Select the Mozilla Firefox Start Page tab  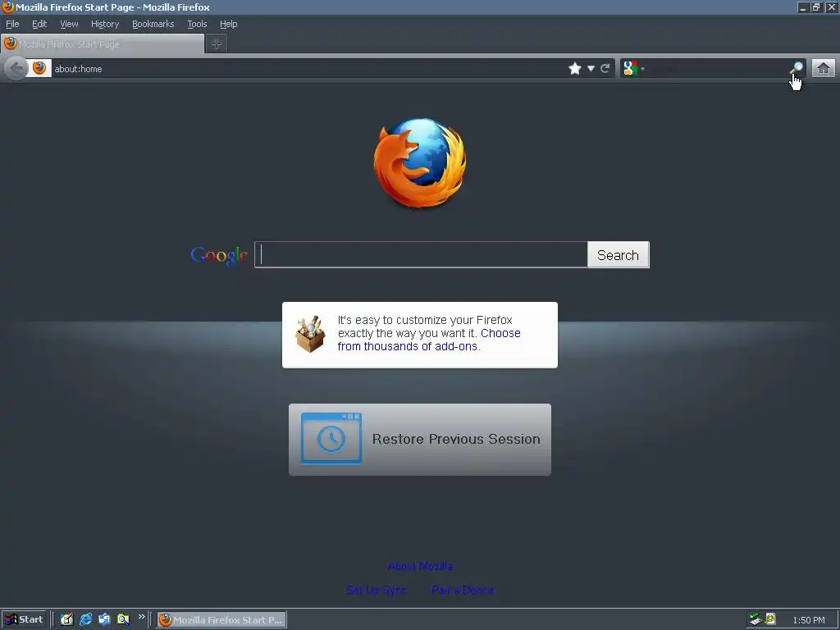coord(103,44)
